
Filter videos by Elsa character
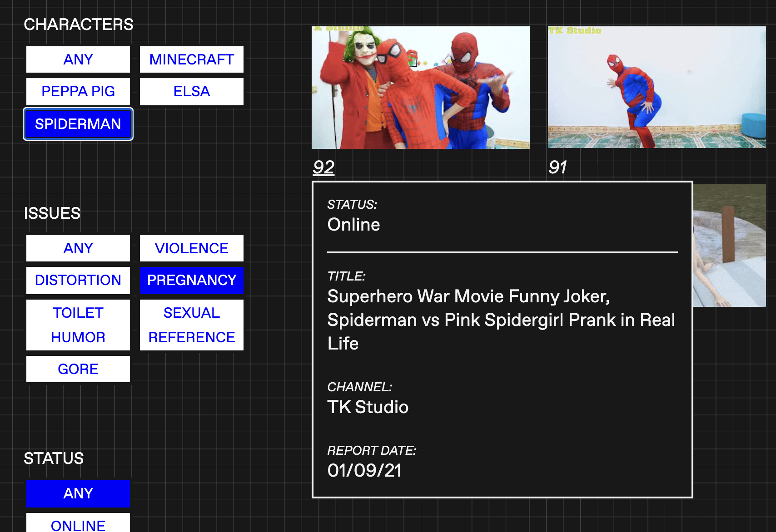point(191,91)
